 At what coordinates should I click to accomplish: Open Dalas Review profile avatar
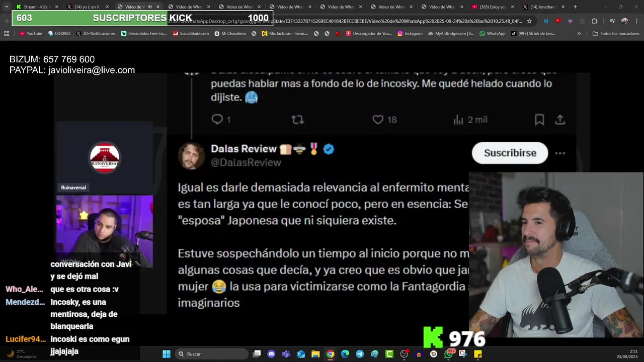pyautogui.click(x=191, y=155)
